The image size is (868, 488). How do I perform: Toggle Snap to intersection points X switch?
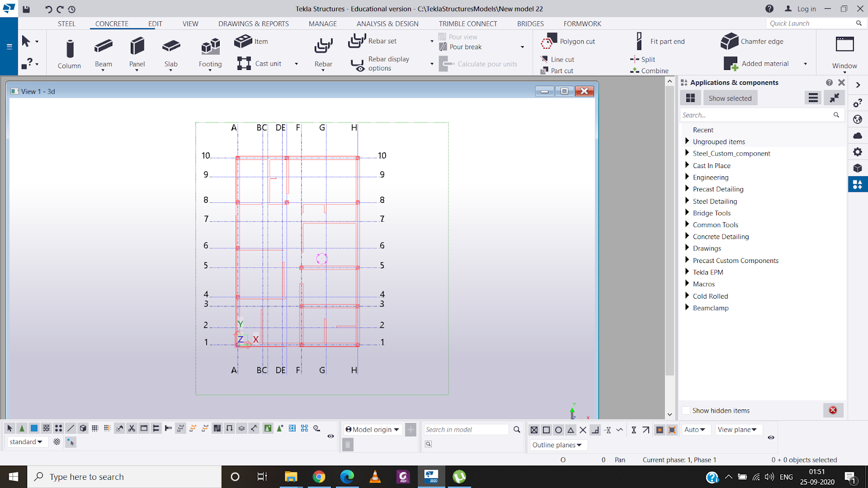click(x=583, y=430)
